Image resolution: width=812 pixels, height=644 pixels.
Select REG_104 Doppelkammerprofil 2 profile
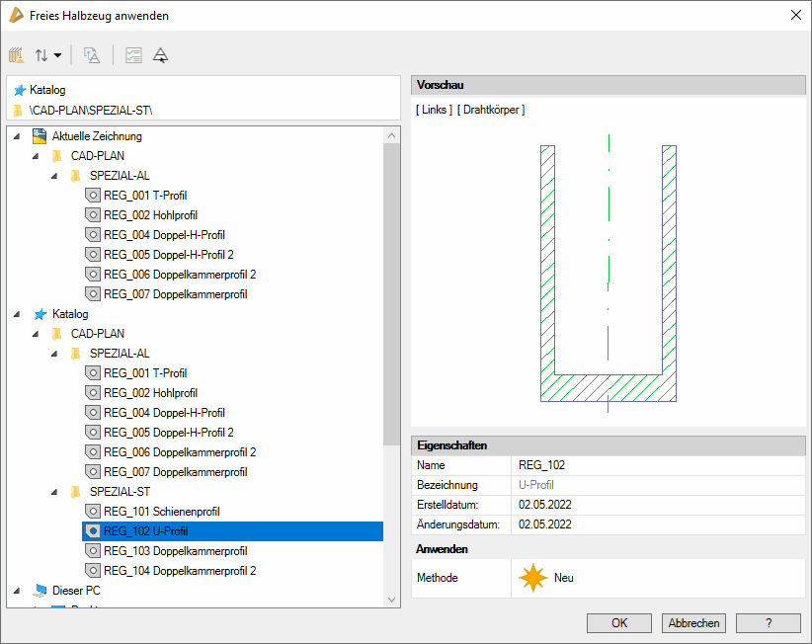click(179, 571)
